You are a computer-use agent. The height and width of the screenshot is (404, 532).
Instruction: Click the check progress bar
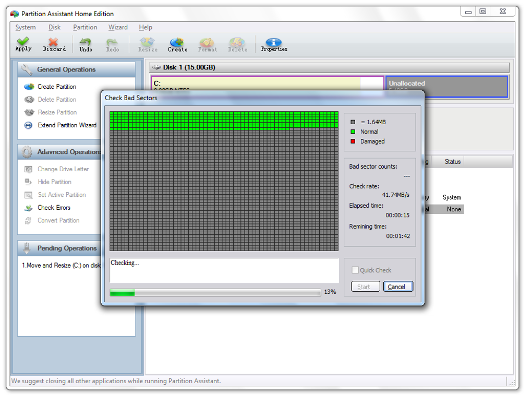[214, 292]
